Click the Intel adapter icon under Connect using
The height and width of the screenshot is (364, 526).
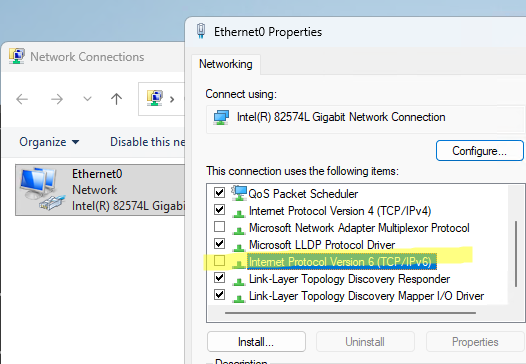point(221,117)
